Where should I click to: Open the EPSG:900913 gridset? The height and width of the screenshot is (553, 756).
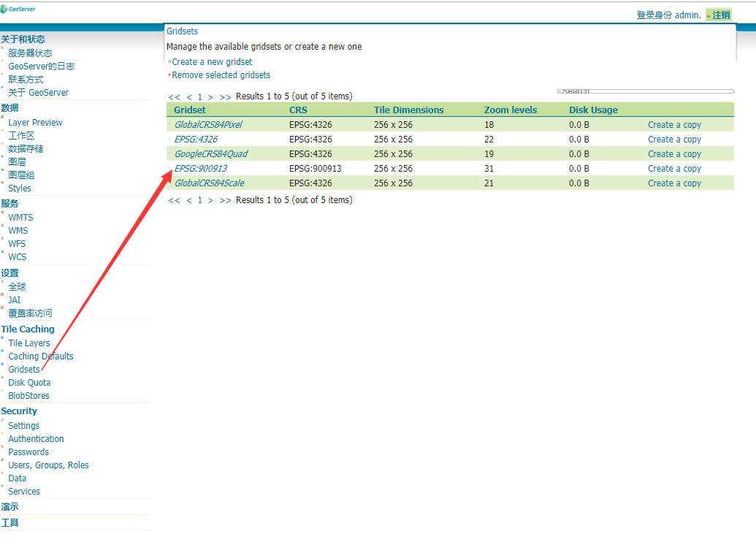pyautogui.click(x=201, y=168)
